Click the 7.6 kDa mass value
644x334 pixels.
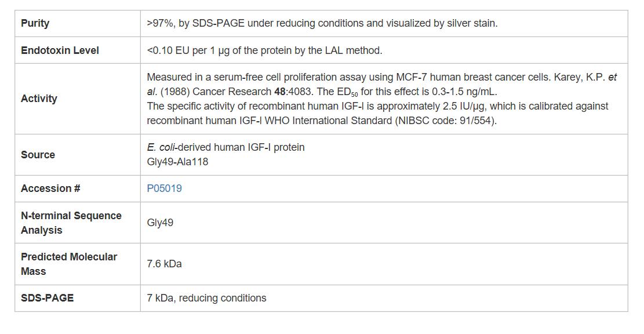tap(164, 264)
